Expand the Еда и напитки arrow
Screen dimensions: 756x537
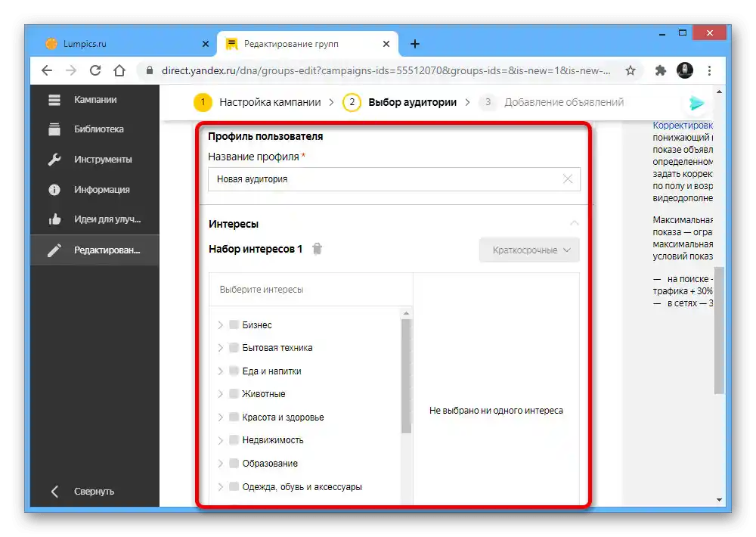pyautogui.click(x=220, y=371)
